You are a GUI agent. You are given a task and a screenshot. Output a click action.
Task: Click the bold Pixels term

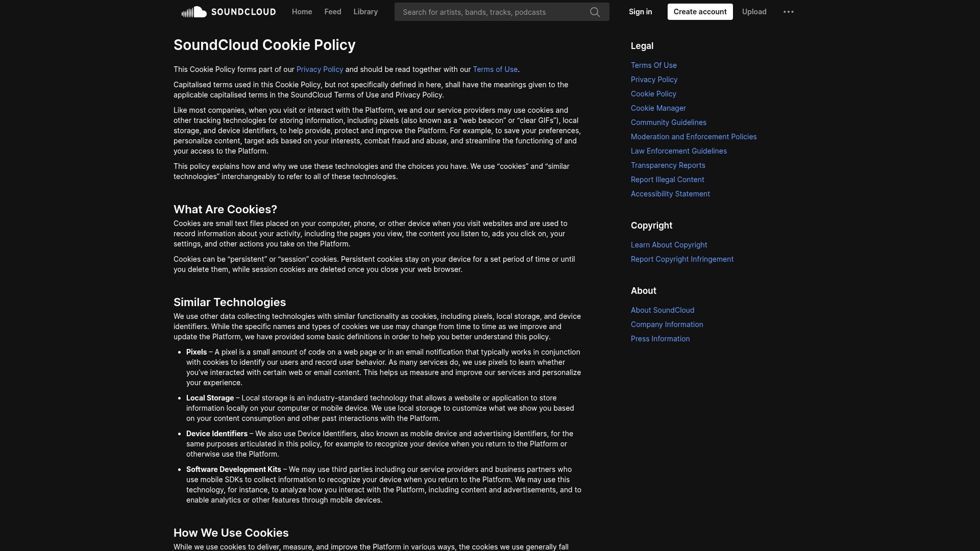click(197, 352)
